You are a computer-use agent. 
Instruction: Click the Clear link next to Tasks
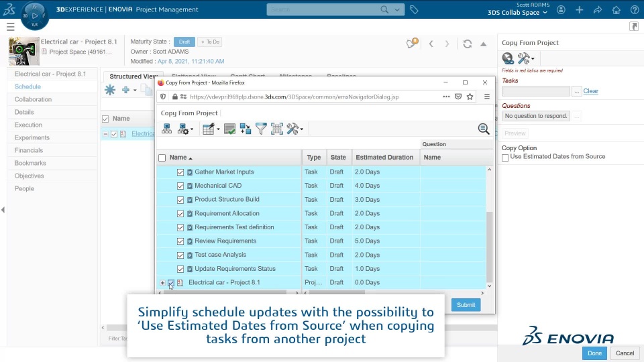click(x=590, y=91)
